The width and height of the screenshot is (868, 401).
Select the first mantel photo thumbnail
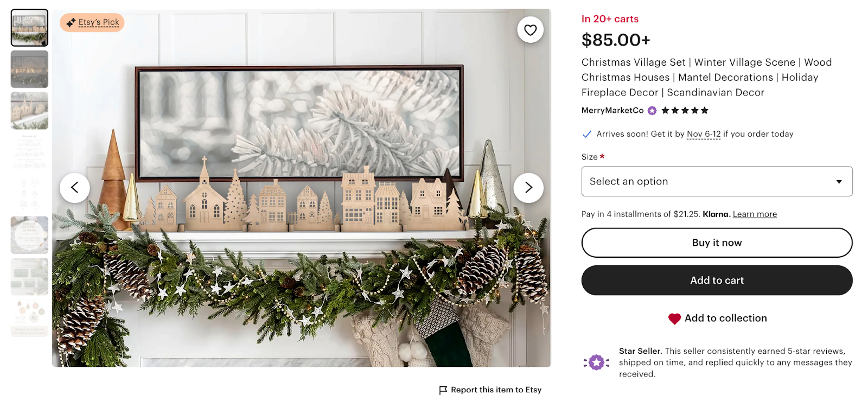coord(29,28)
